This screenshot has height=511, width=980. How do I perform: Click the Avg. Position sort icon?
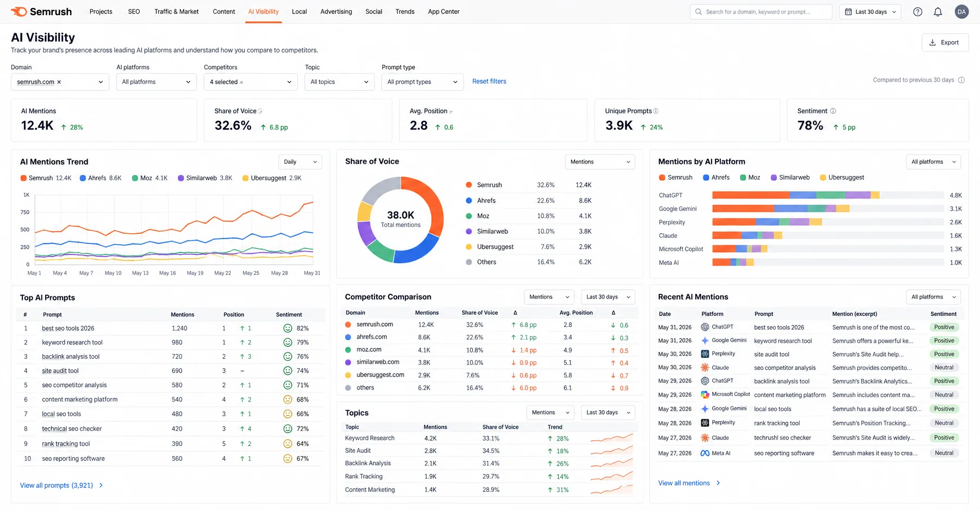451,112
